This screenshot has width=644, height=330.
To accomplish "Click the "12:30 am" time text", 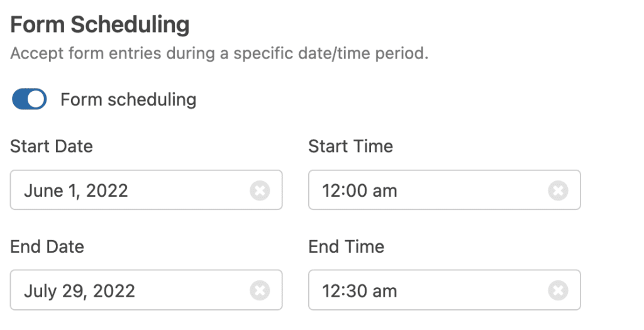I will [x=360, y=290].
